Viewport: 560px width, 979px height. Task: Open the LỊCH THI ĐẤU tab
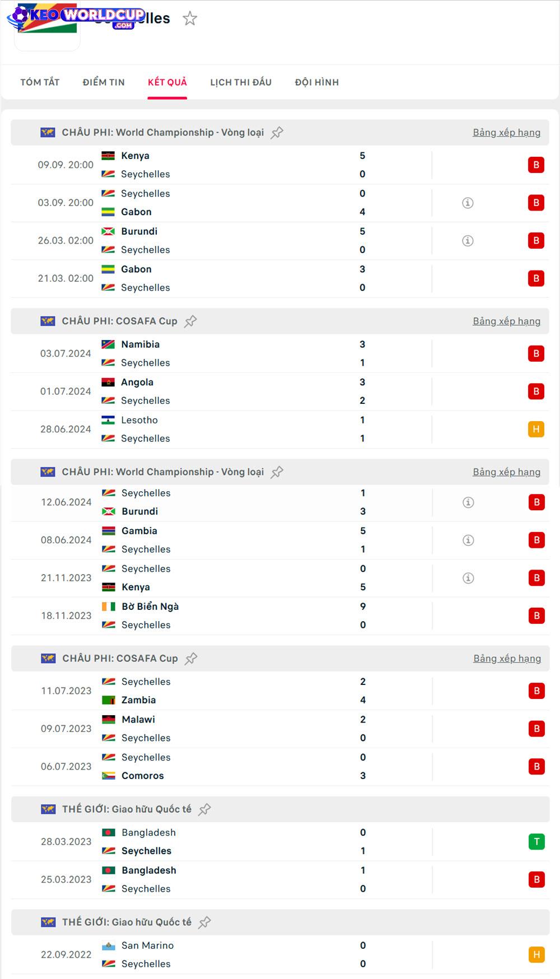pyautogui.click(x=241, y=82)
